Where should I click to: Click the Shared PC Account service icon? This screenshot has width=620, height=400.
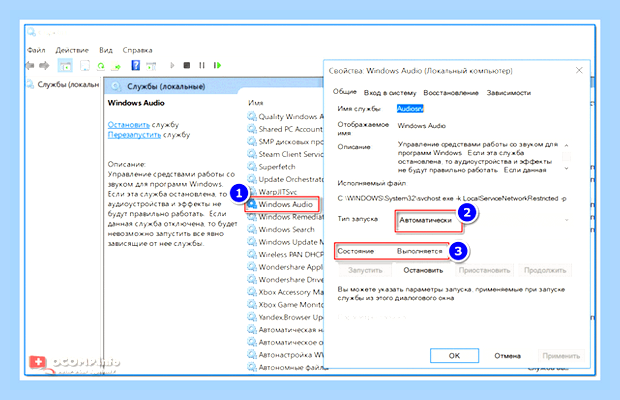[x=252, y=129]
